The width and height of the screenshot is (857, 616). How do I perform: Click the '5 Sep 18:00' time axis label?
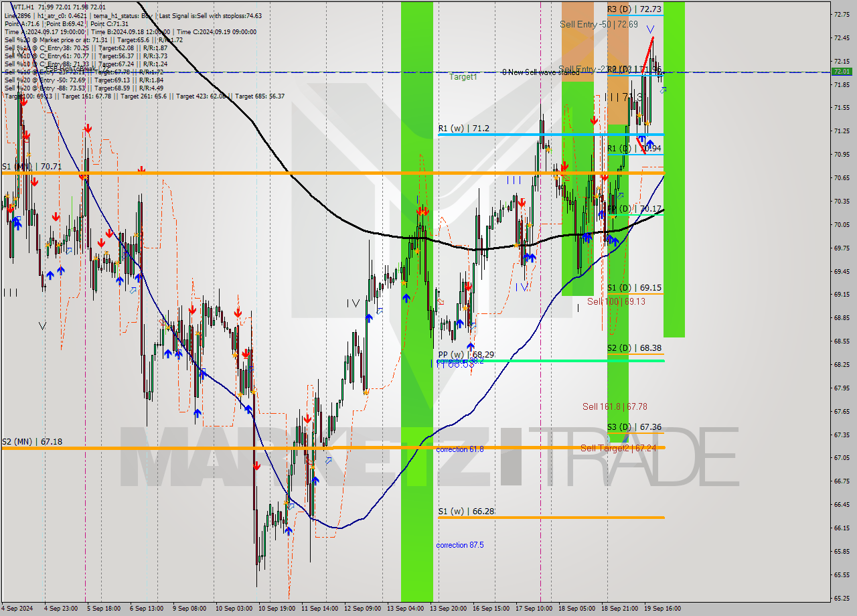click(103, 609)
